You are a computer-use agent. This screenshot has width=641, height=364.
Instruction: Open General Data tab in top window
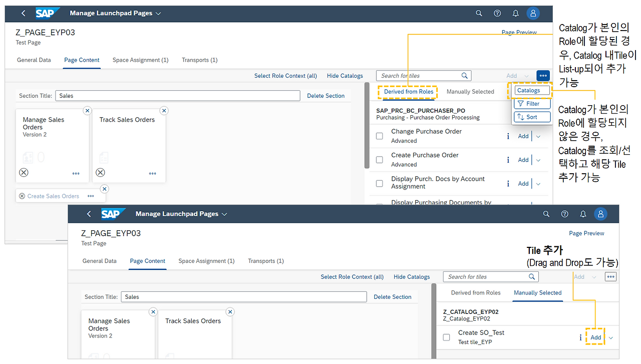34,60
